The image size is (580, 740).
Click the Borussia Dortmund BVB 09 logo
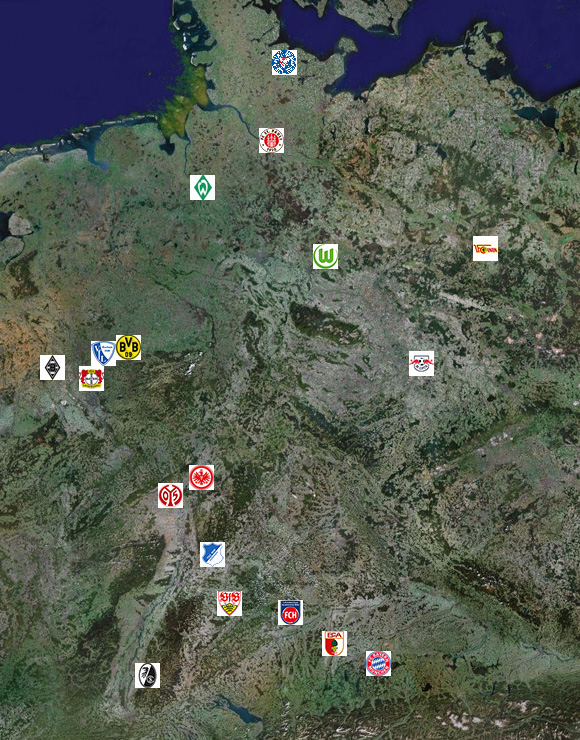pos(128,347)
